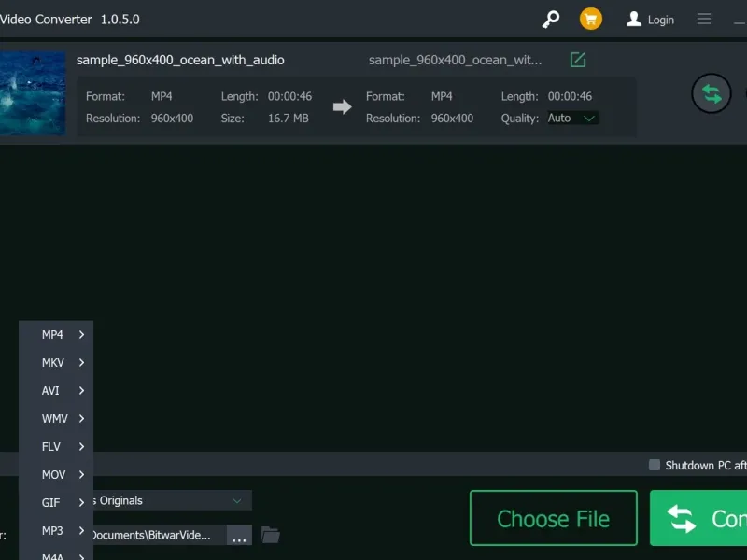Image resolution: width=747 pixels, height=560 pixels.
Task: Select AVI in format menu
Action: click(x=56, y=391)
